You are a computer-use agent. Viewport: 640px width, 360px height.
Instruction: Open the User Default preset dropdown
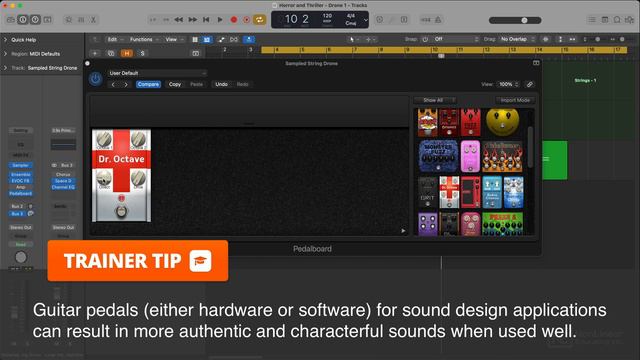coord(157,73)
